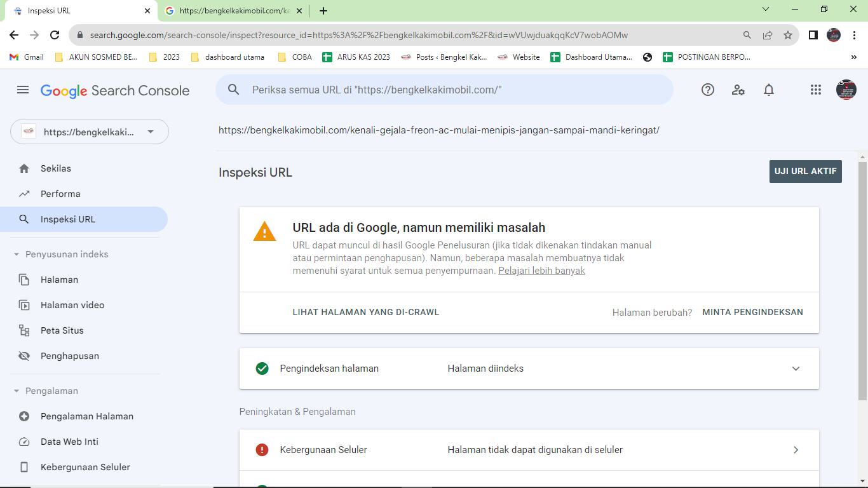868x488 pixels.
Task: Open the Chrome profile avatar
Action: (x=834, y=35)
